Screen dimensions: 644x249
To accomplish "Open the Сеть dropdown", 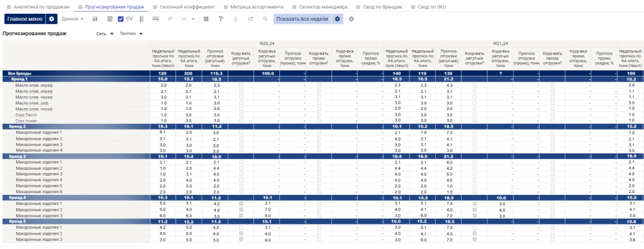I will 105,34.
